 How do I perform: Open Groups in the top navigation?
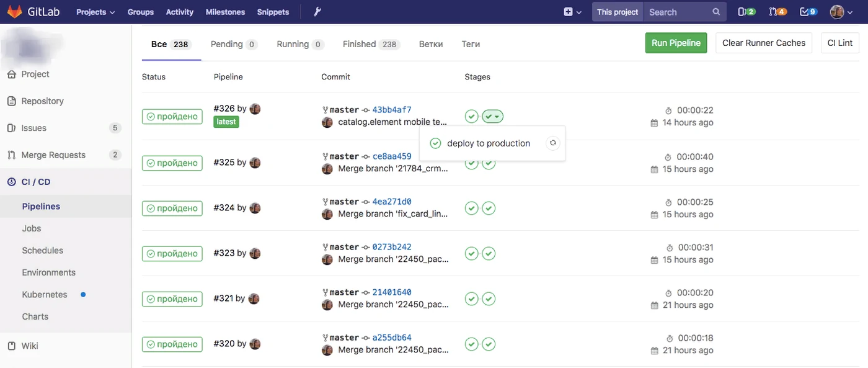pyautogui.click(x=141, y=12)
